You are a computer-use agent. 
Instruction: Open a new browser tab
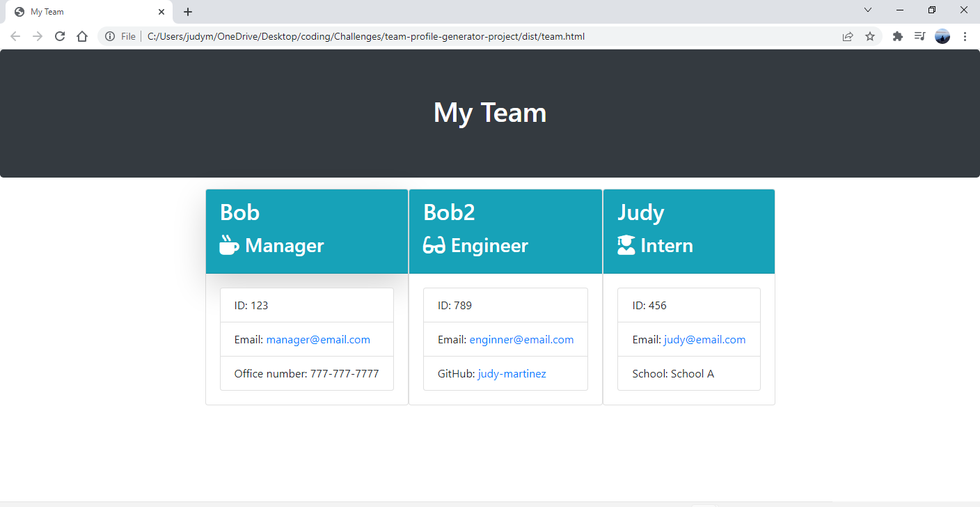pyautogui.click(x=188, y=11)
